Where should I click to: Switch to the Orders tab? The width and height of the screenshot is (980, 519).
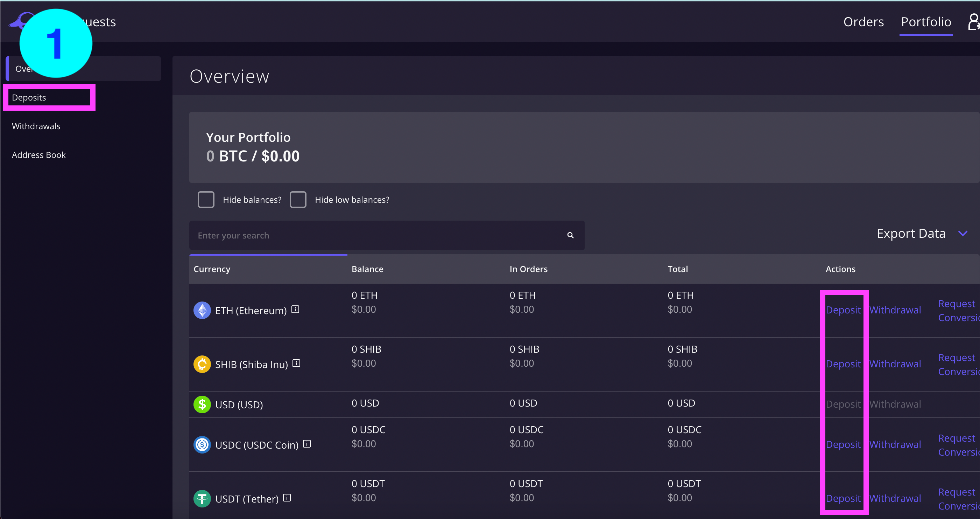click(863, 22)
